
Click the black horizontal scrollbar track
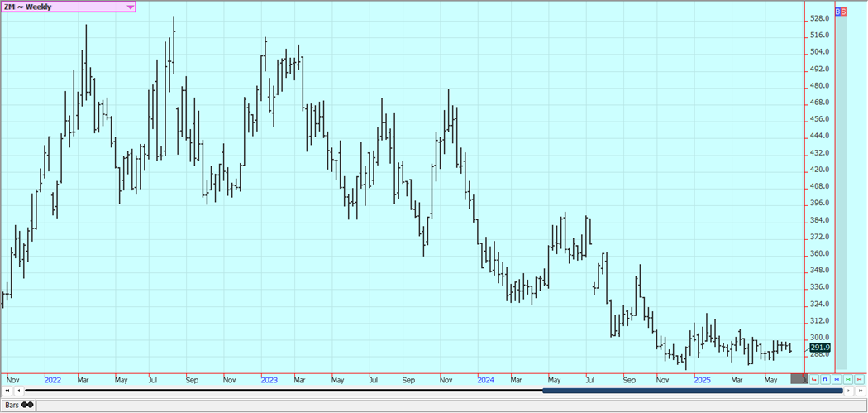pyautogui.click(x=284, y=391)
